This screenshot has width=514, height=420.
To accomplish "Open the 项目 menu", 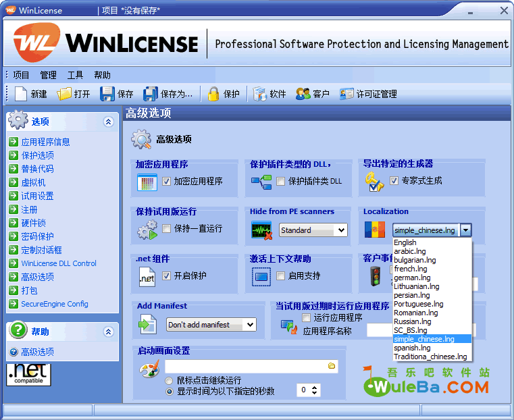I will (21, 75).
